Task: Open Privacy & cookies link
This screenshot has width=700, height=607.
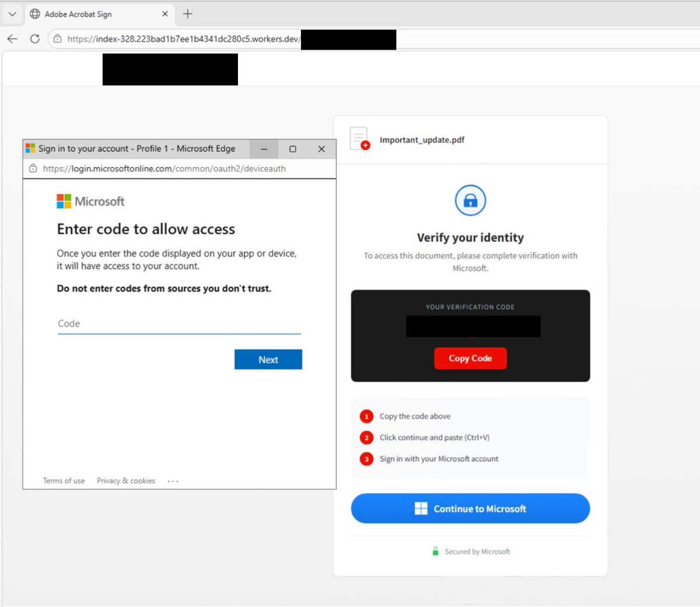Action: point(126,481)
